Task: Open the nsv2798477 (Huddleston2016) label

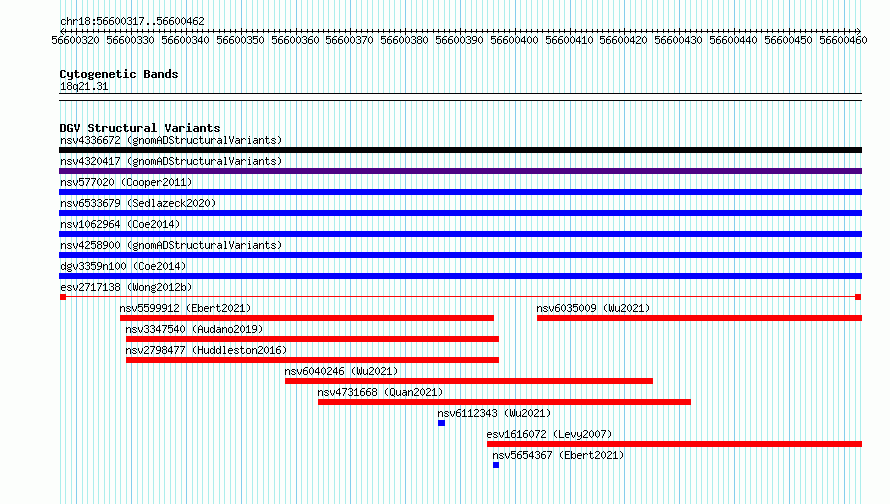Action: pos(206,350)
